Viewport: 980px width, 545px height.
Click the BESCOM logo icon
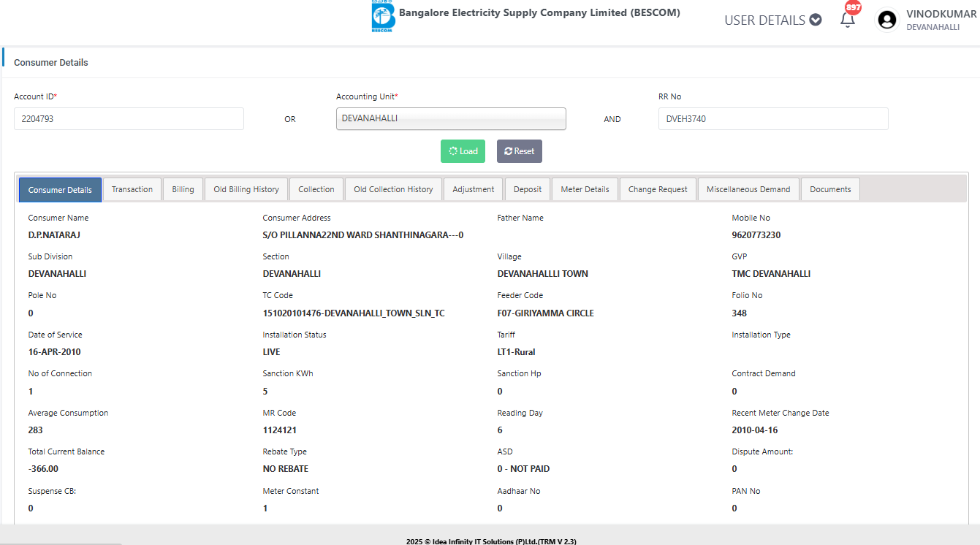tap(383, 17)
